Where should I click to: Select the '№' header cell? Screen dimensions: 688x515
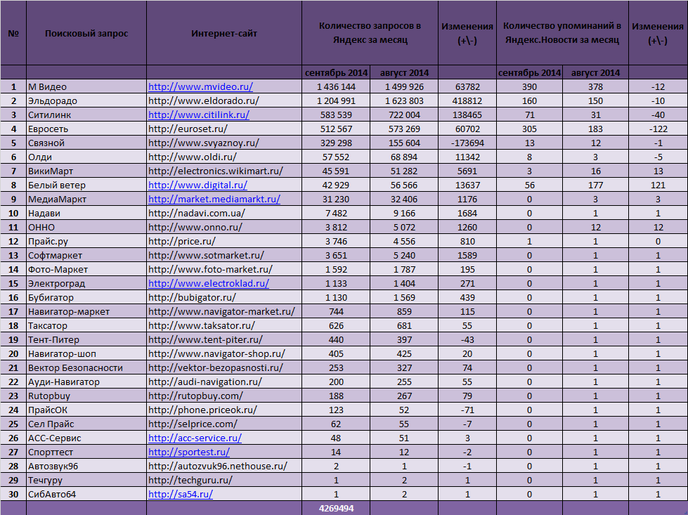tap(13, 33)
